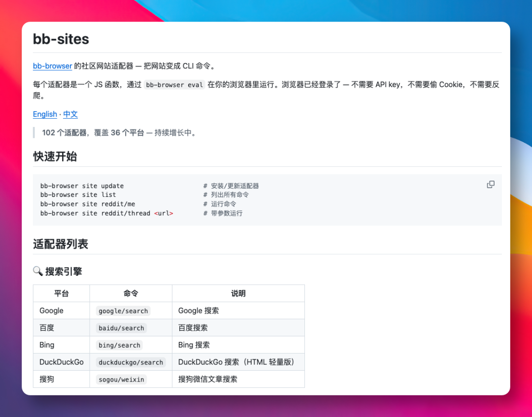Click the 适配器列表 section heading
532x417 pixels.
point(61,244)
